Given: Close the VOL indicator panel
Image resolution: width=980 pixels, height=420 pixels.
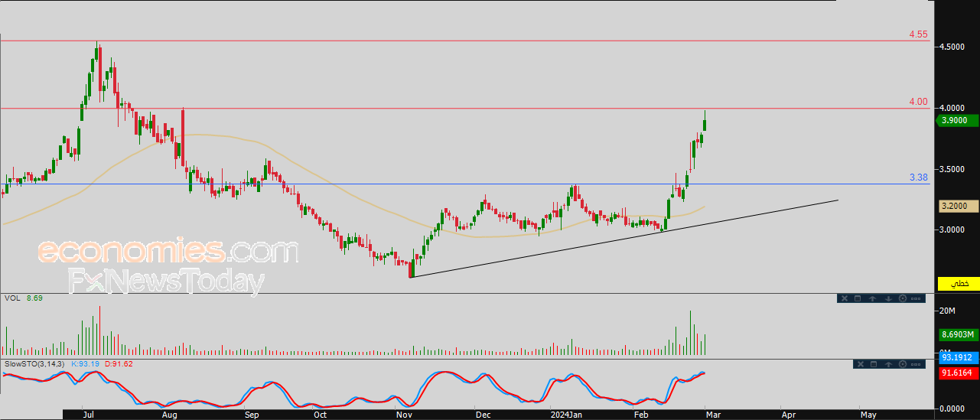Looking at the screenshot, I should [x=845, y=298].
